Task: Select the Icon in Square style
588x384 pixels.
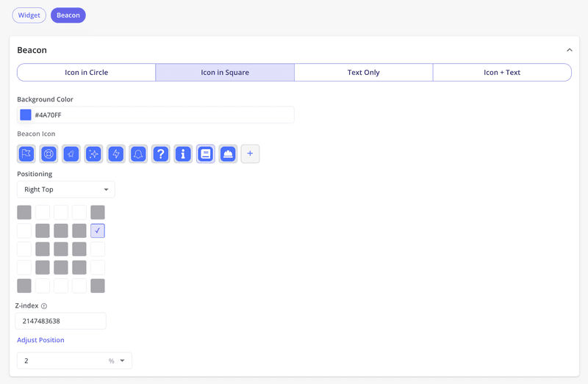Action: click(x=225, y=72)
